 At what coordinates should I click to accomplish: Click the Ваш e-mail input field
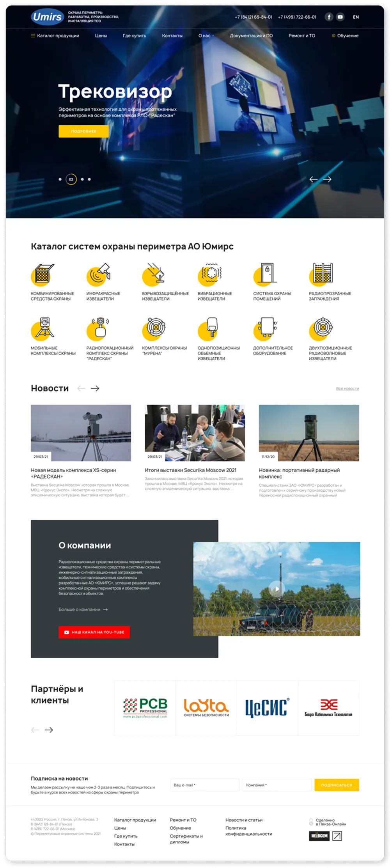click(204, 785)
